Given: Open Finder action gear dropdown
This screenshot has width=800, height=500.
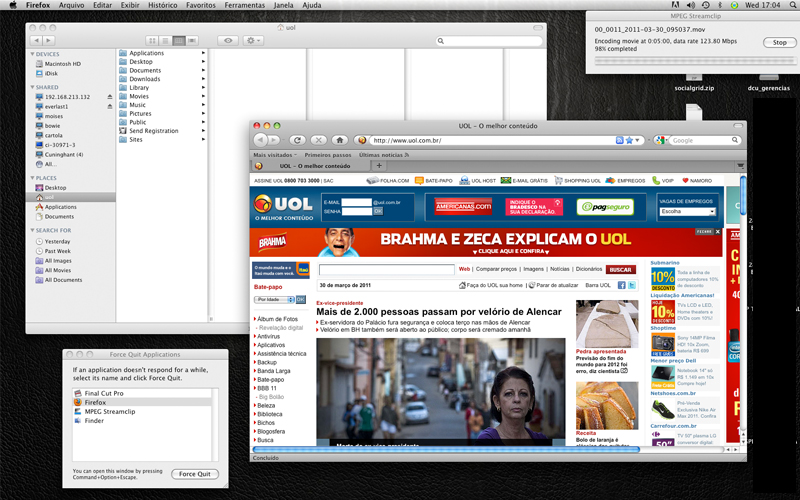Looking at the screenshot, I should [x=253, y=40].
